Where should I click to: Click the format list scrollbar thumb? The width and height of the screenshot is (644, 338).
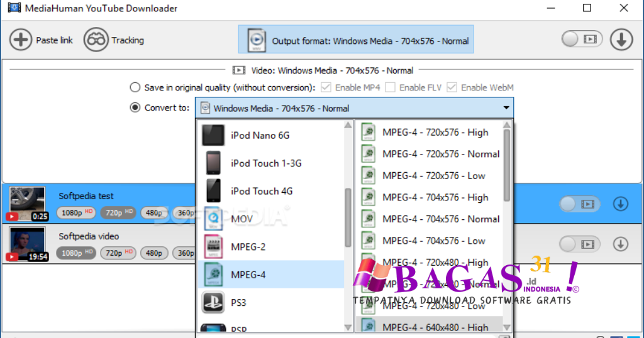tap(348, 217)
